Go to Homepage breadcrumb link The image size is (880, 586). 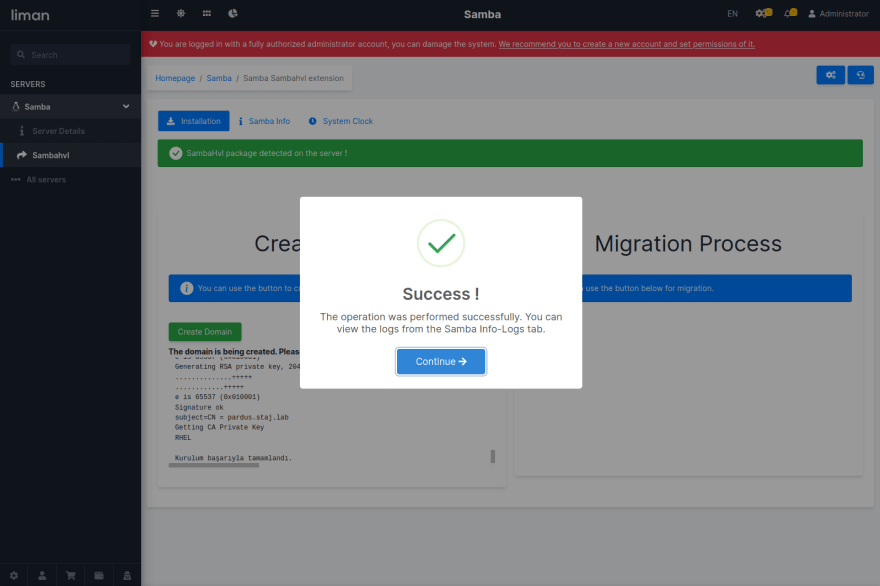(175, 79)
